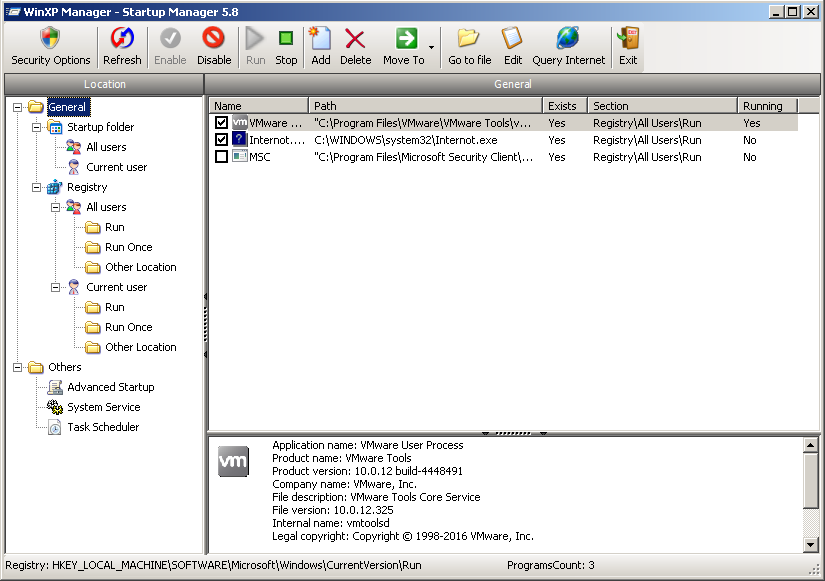Sort list by Running column header

coord(767,106)
